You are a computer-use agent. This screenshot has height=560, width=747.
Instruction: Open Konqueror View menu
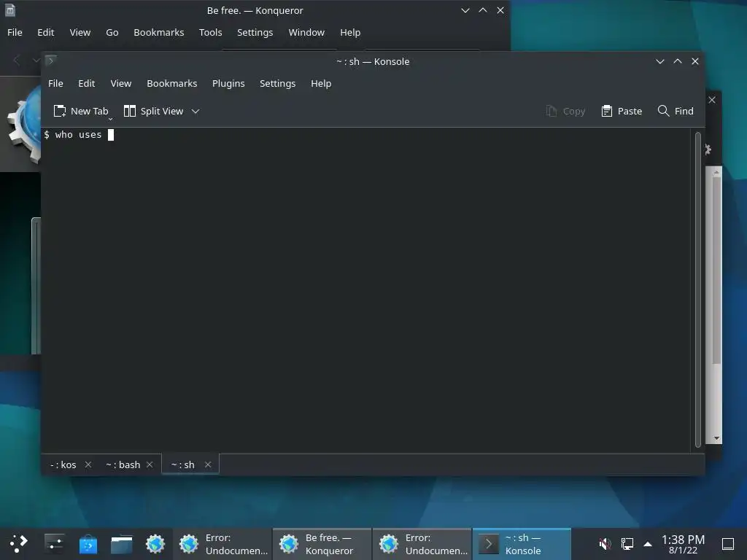point(80,32)
